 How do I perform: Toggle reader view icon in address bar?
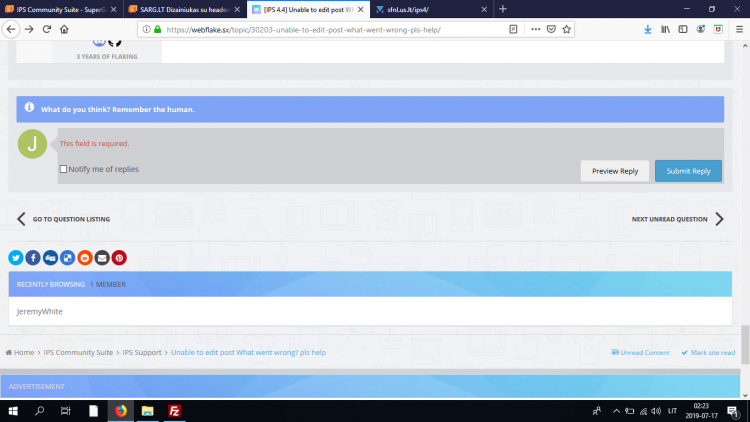tap(513, 29)
